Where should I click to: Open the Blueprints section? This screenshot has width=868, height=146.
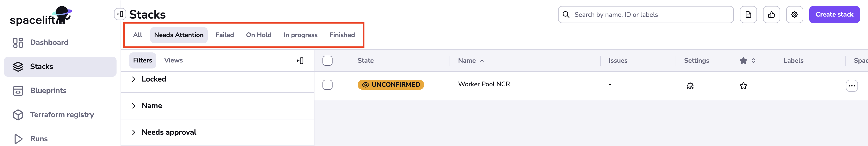pos(48,90)
